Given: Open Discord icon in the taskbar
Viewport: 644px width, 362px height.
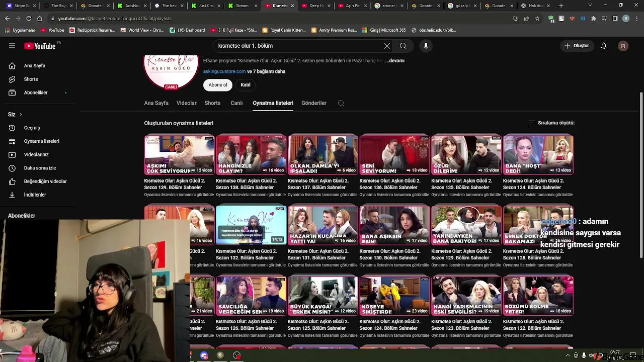Looking at the screenshot, I should pos(204,355).
